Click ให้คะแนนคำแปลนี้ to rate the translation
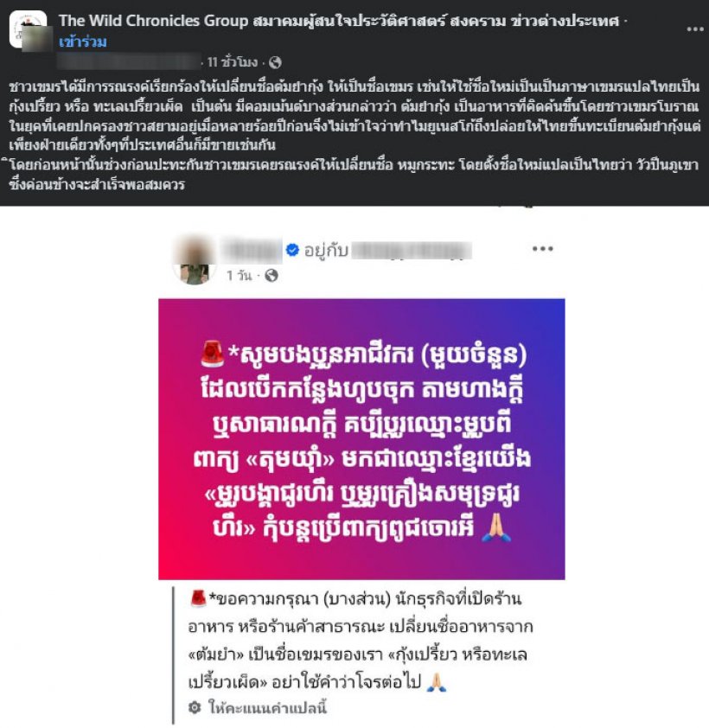The width and height of the screenshot is (709, 728). coord(267,707)
